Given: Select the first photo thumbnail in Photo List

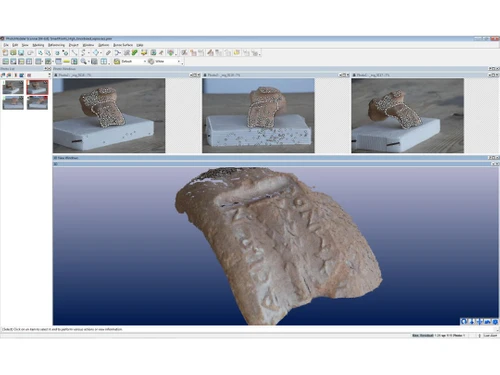Looking at the screenshot, I should pyautogui.click(x=13, y=87).
